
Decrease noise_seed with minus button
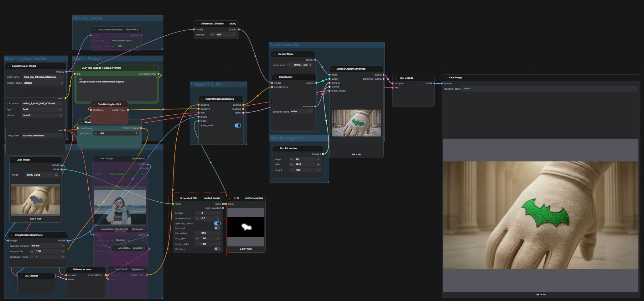pyautogui.click(x=289, y=65)
